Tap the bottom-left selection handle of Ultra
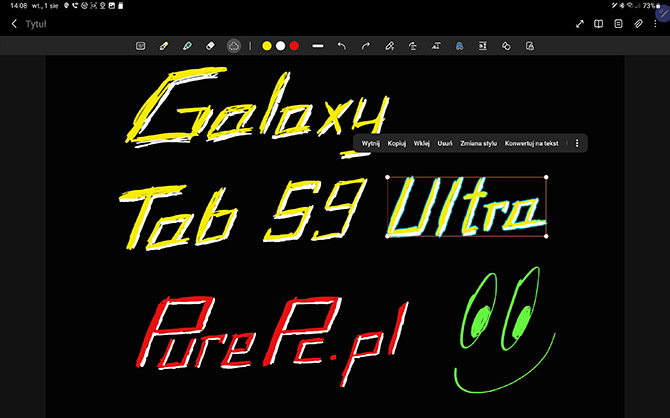670x418 pixels. (x=388, y=236)
